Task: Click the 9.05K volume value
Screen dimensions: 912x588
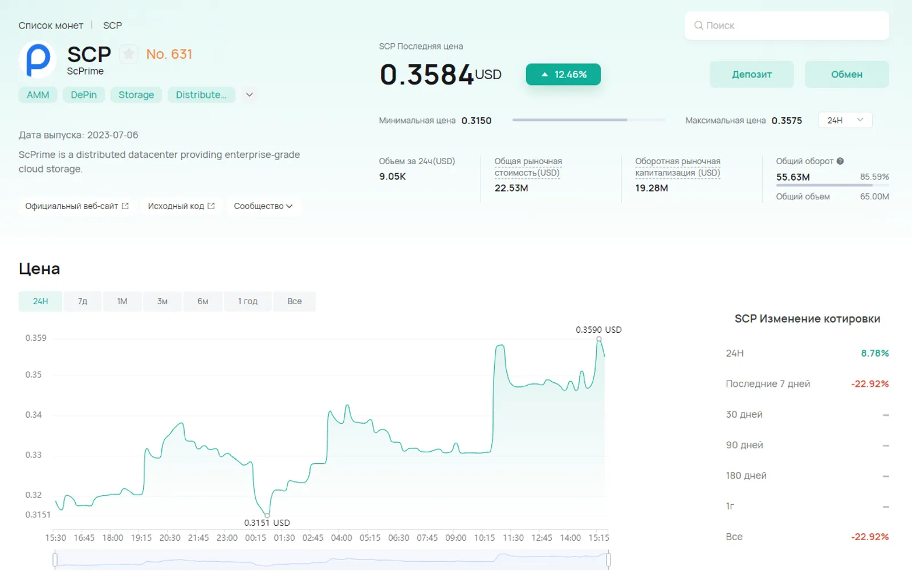Action: tap(393, 177)
